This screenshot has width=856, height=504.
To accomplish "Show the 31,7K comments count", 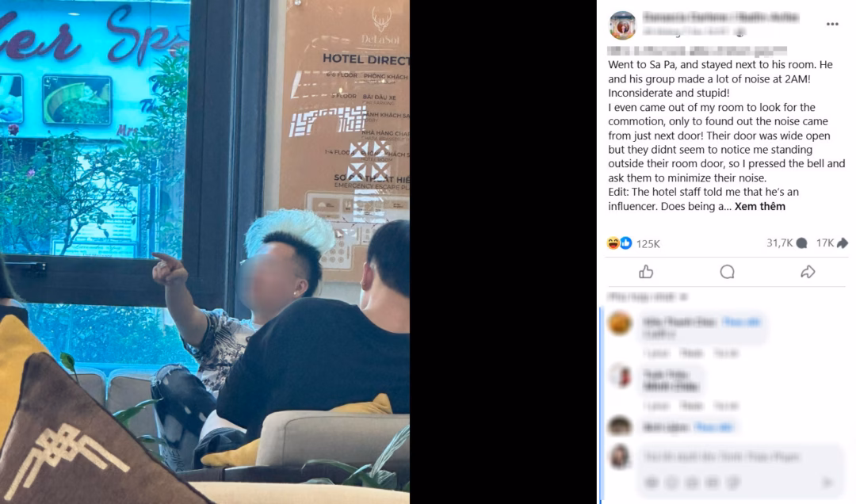I will pos(787,243).
